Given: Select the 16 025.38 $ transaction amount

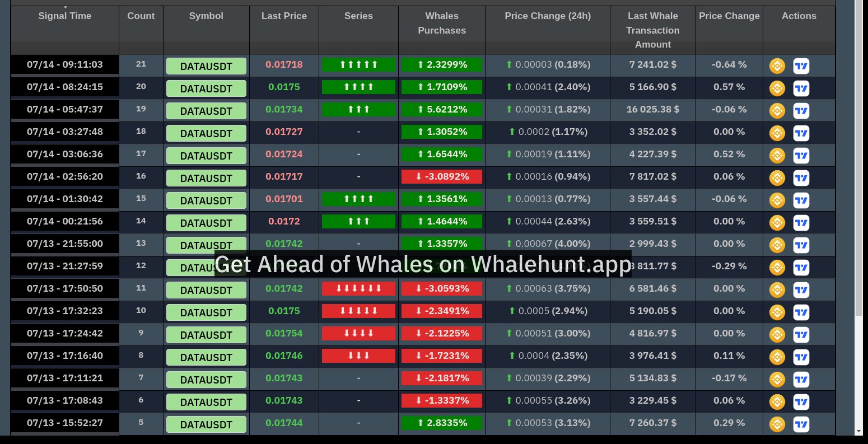Looking at the screenshot, I should point(653,109).
